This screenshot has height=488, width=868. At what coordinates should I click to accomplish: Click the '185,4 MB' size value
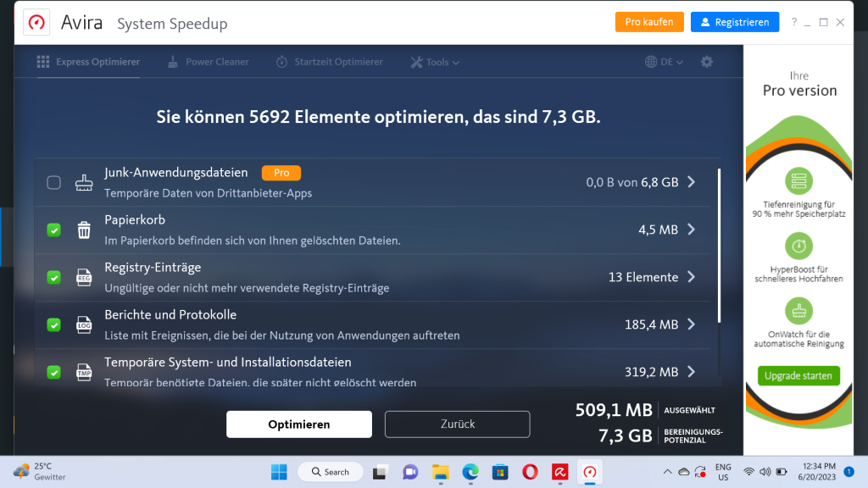pos(651,324)
